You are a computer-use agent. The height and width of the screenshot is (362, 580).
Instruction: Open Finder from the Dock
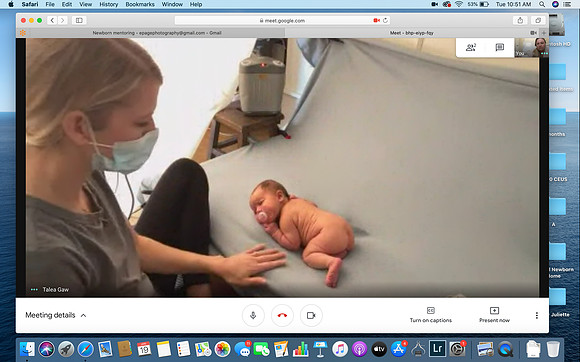[27, 349]
